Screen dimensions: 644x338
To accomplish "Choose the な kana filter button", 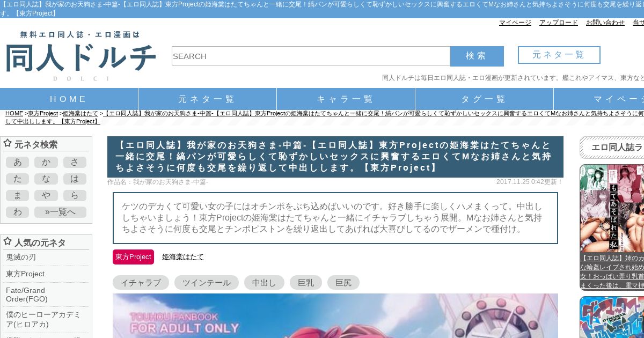I will (46, 179).
